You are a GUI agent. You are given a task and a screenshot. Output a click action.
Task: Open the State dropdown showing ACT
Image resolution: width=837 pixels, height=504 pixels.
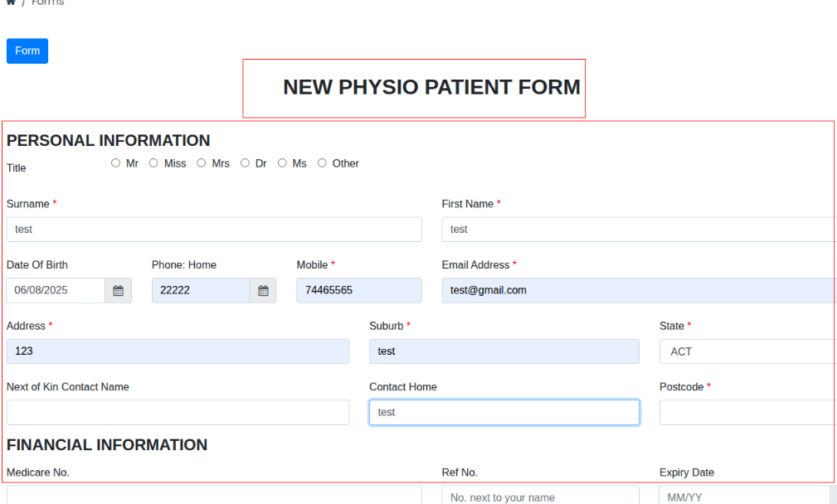[747, 351]
